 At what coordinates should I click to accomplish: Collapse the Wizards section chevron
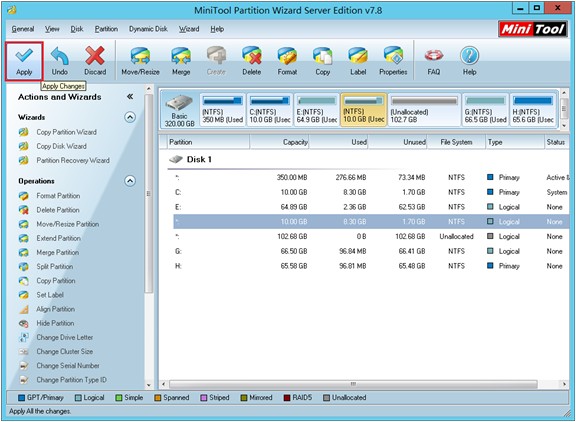[130, 117]
